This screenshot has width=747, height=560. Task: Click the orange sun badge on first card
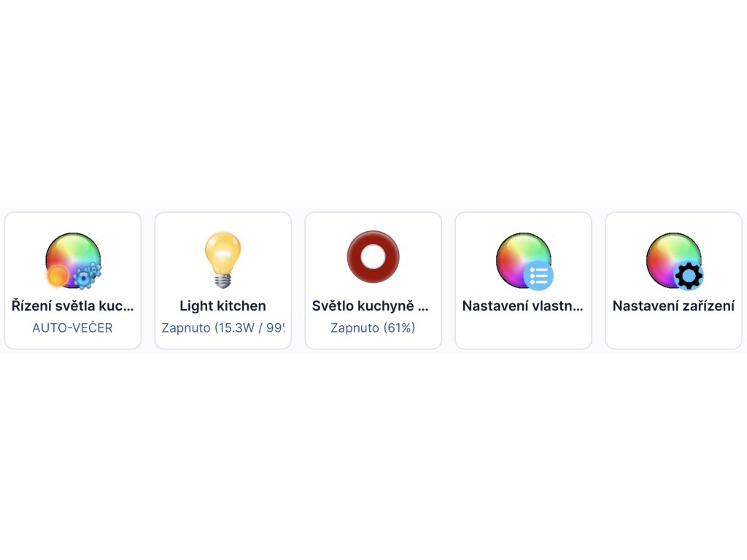(x=57, y=276)
